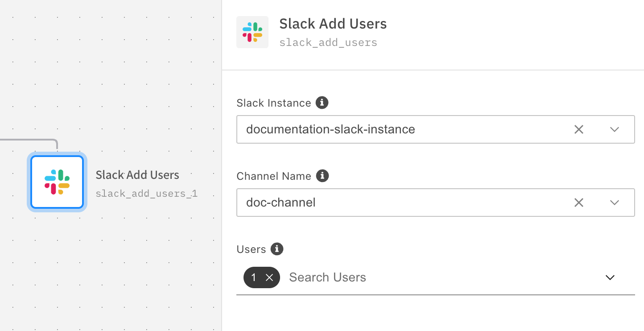Expand the Channel Name dropdown chevron
This screenshot has height=331, width=644.
click(614, 203)
